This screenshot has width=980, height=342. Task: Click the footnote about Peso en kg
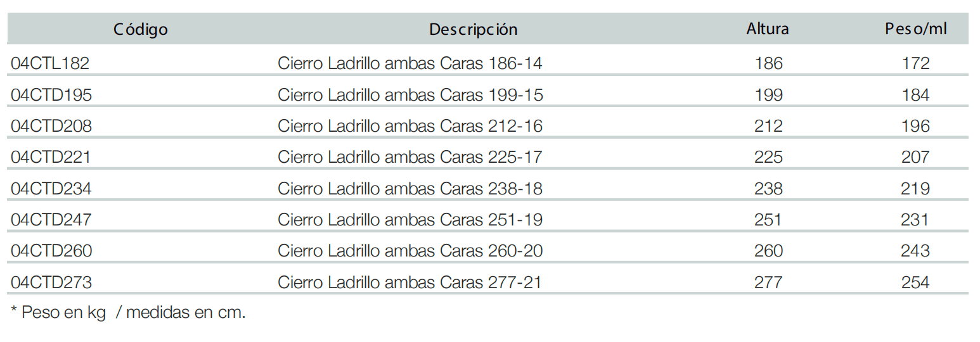(x=128, y=313)
